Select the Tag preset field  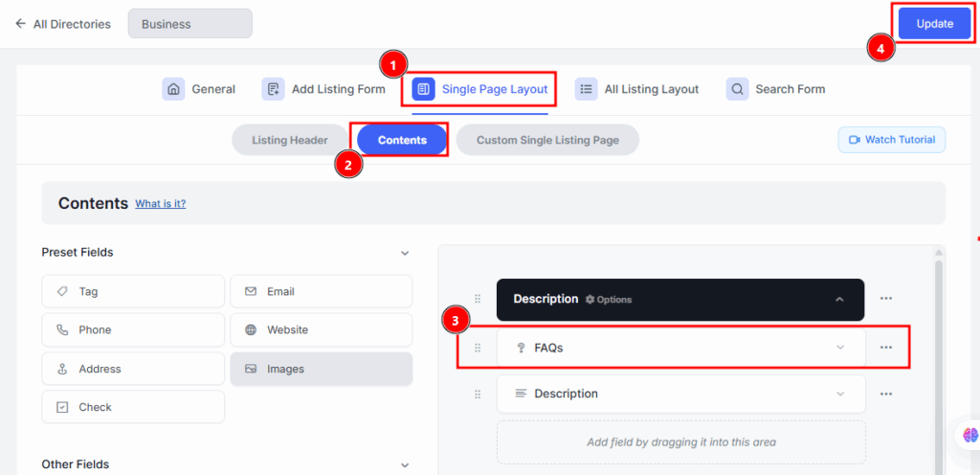(x=132, y=291)
